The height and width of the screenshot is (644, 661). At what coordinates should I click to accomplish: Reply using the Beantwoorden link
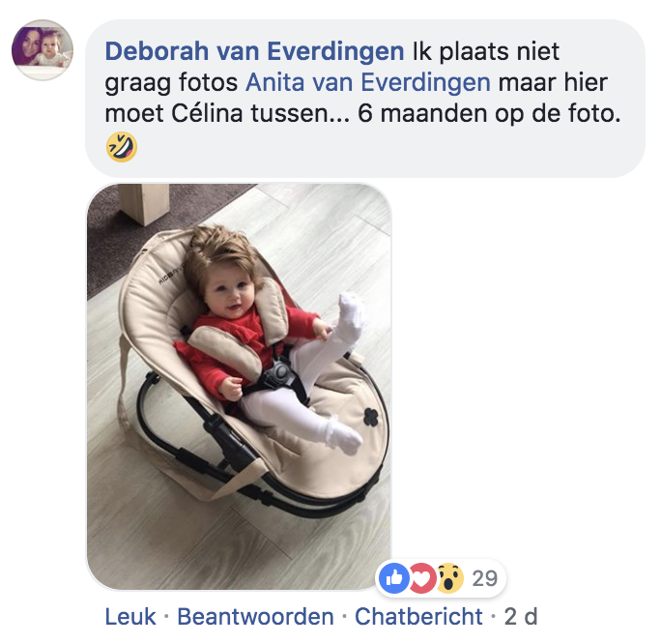point(255,617)
